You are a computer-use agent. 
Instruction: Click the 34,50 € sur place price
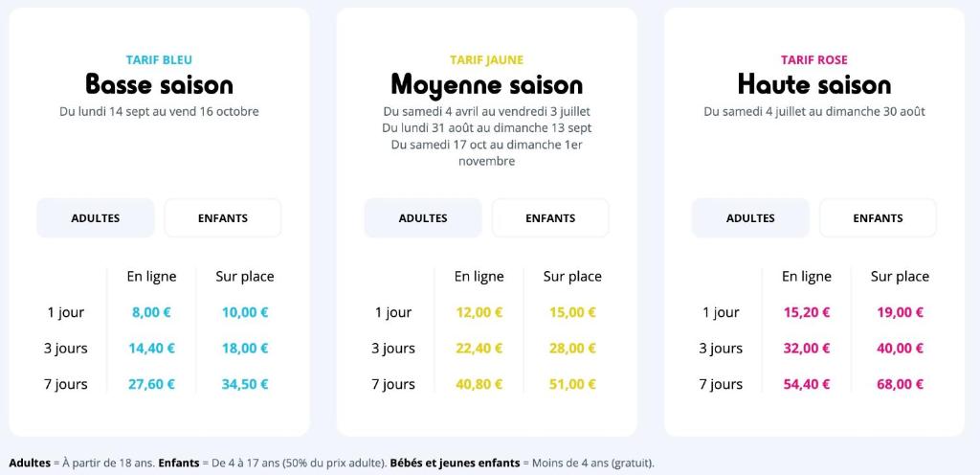coord(244,384)
